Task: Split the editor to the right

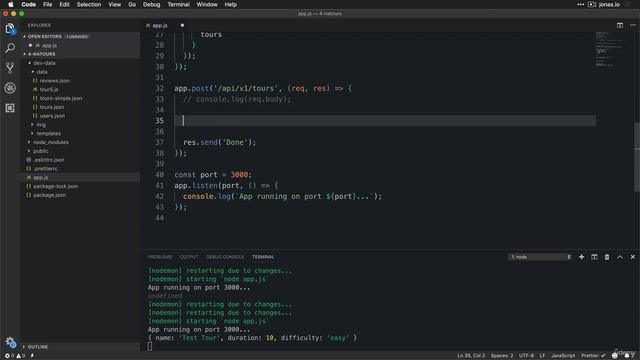Action: (620, 25)
